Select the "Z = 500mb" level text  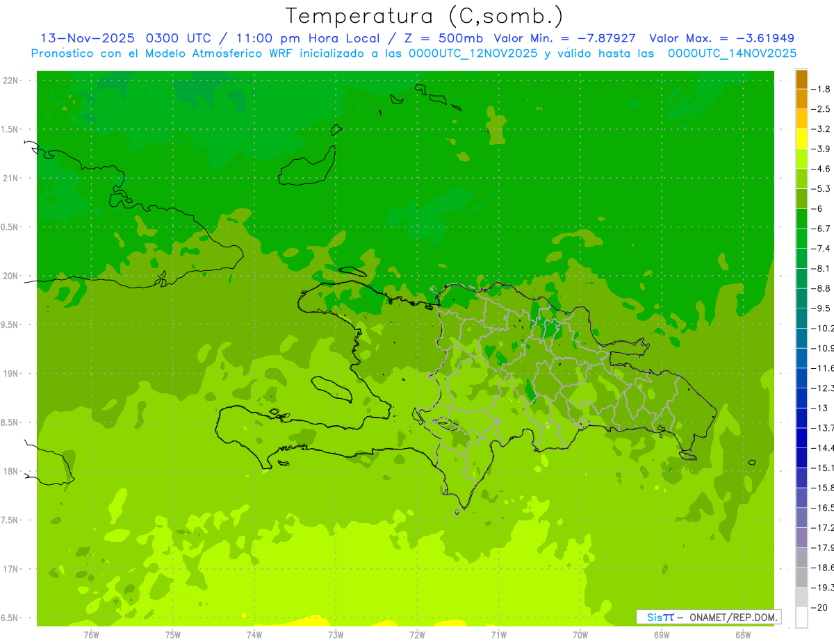(x=443, y=38)
